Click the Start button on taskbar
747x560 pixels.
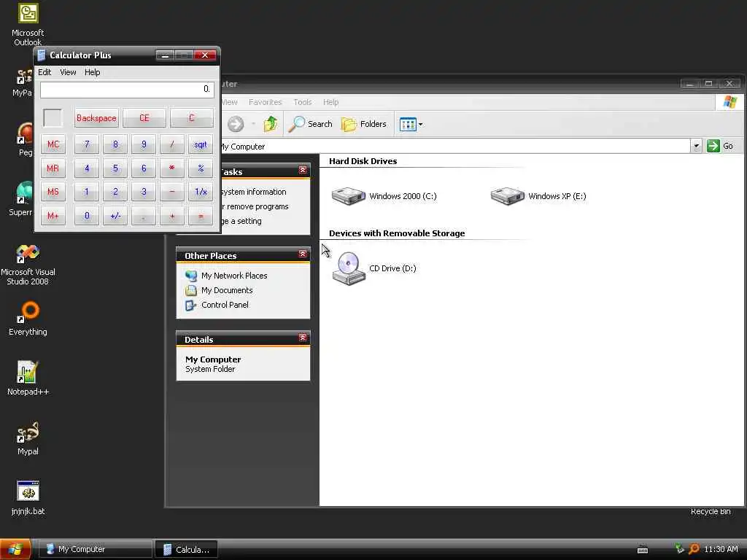click(x=16, y=549)
